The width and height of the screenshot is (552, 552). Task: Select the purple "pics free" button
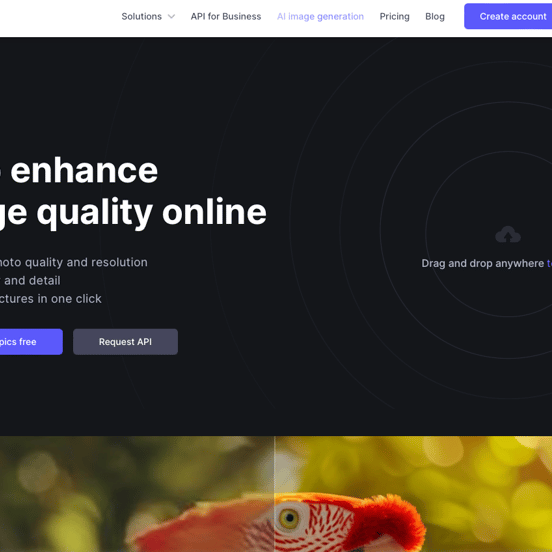(31, 342)
